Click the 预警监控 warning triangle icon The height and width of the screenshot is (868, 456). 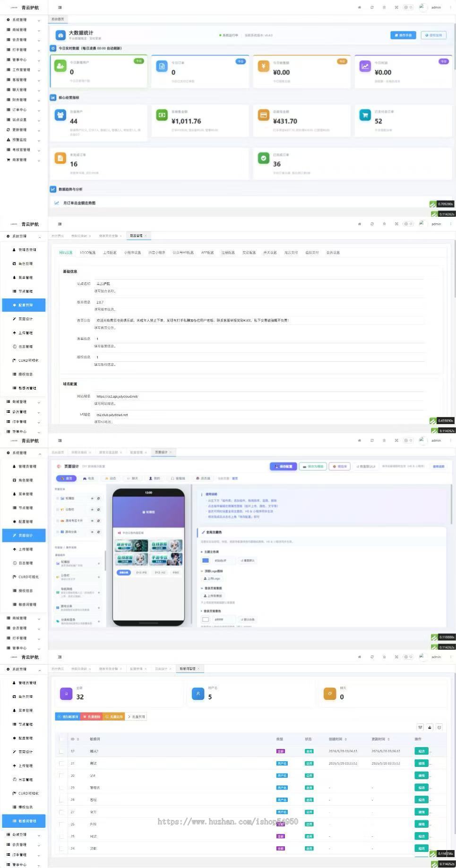pyautogui.click(x=8, y=140)
